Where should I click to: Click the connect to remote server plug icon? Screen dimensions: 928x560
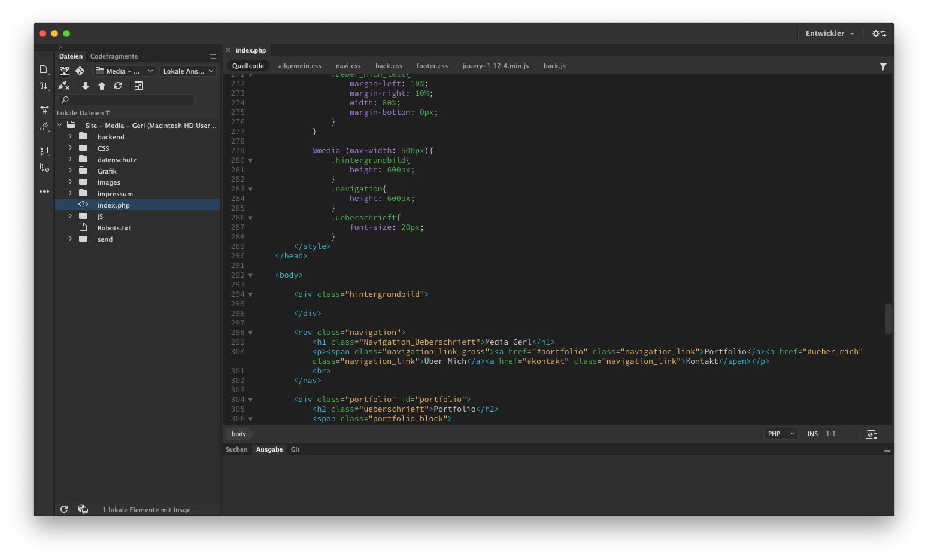coord(64,86)
